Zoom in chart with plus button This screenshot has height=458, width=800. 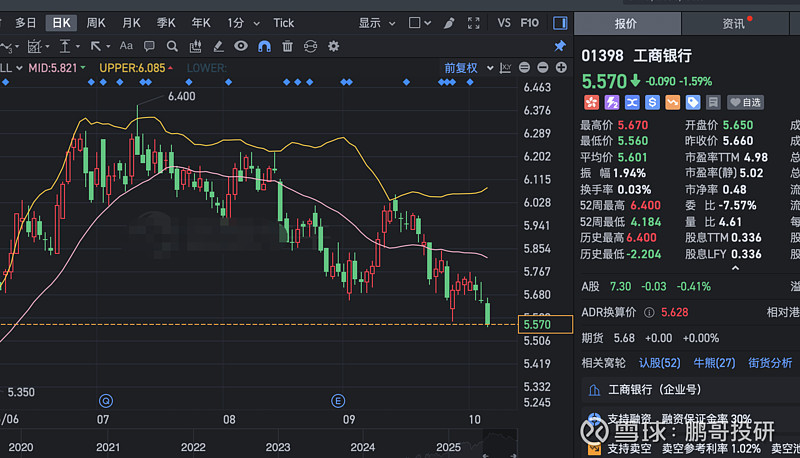click(x=558, y=67)
